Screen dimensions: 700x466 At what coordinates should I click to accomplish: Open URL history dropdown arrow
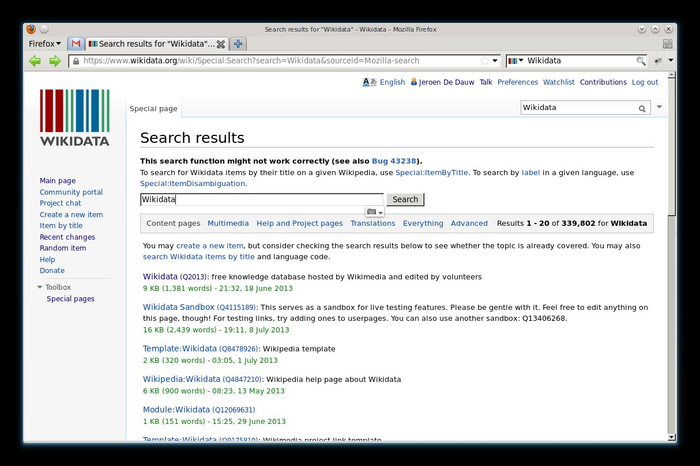tap(495, 61)
